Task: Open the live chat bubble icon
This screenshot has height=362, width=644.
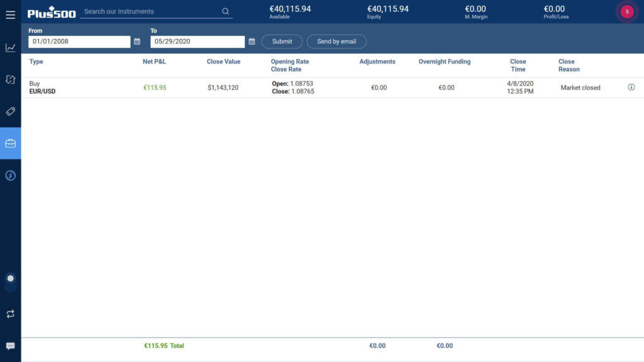Action: coord(10,346)
